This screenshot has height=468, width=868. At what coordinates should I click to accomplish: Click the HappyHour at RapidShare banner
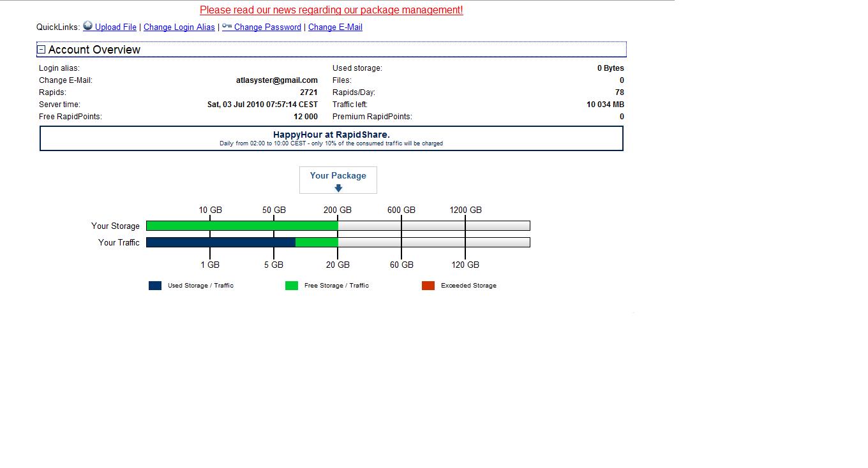[331, 138]
